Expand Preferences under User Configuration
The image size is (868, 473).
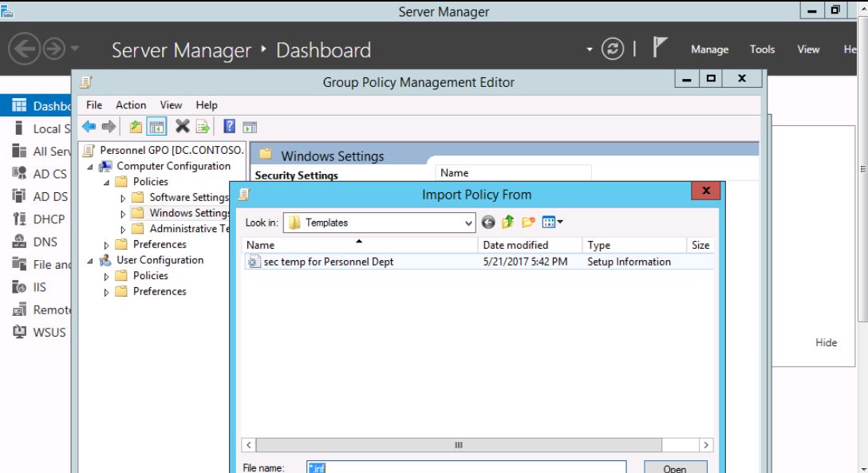click(x=107, y=292)
